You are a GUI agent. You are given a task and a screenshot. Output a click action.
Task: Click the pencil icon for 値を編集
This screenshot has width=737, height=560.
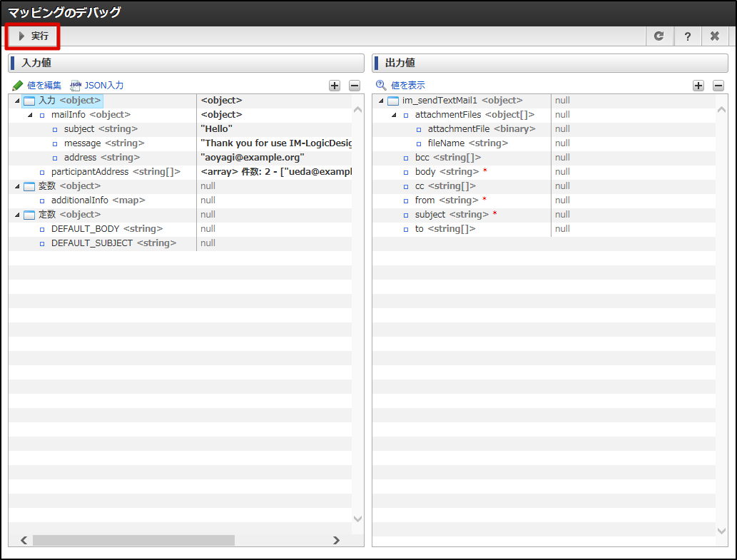(18, 86)
